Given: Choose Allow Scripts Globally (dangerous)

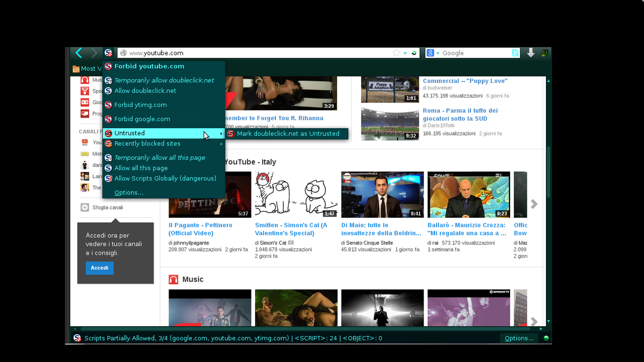Looking at the screenshot, I should [164, 178].
